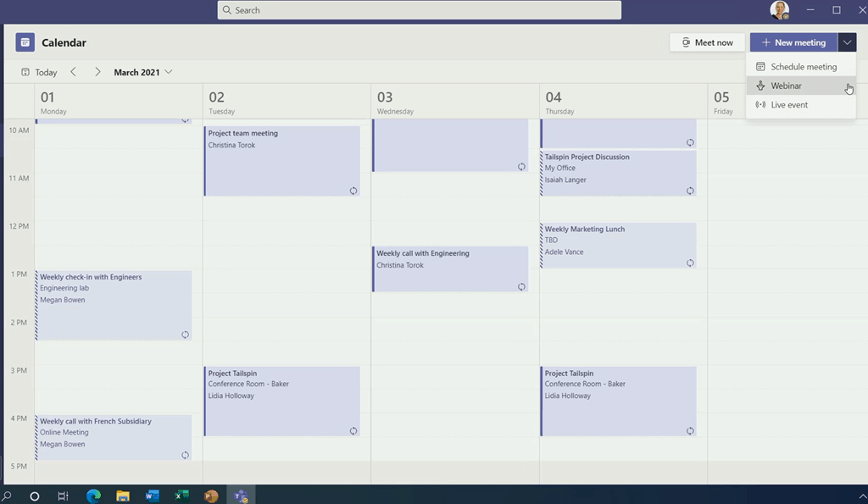The image size is (868, 504).
Task: Open Word from the taskbar
Action: (153, 496)
